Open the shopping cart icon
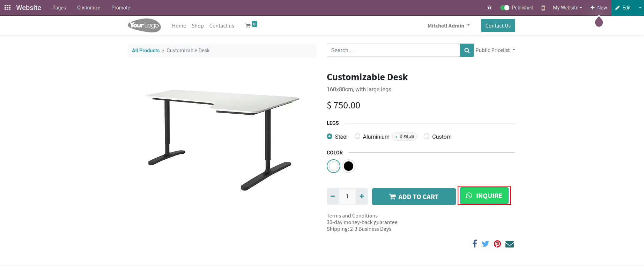This screenshot has height=274, width=644. 248,25
